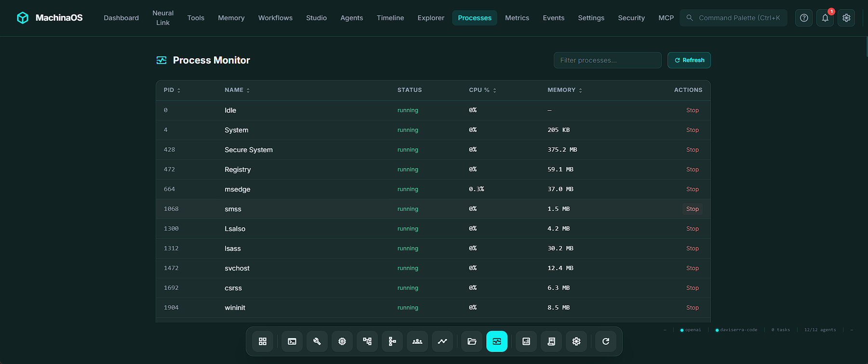This screenshot has width=868, height=364.
Task: Sort the table by MEMORY header
Action: point(565,90)
